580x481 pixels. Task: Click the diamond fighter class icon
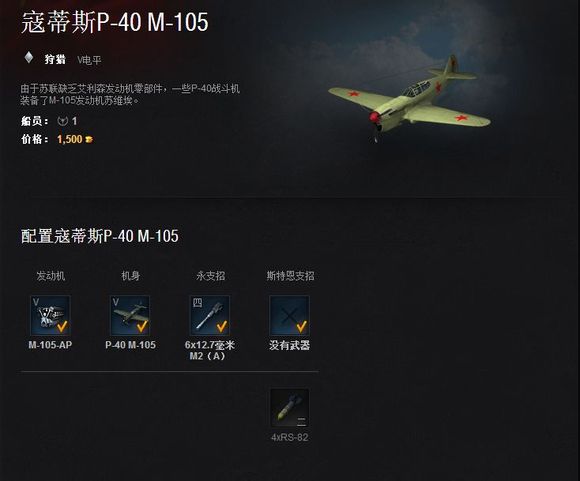(x=29, y=58)
